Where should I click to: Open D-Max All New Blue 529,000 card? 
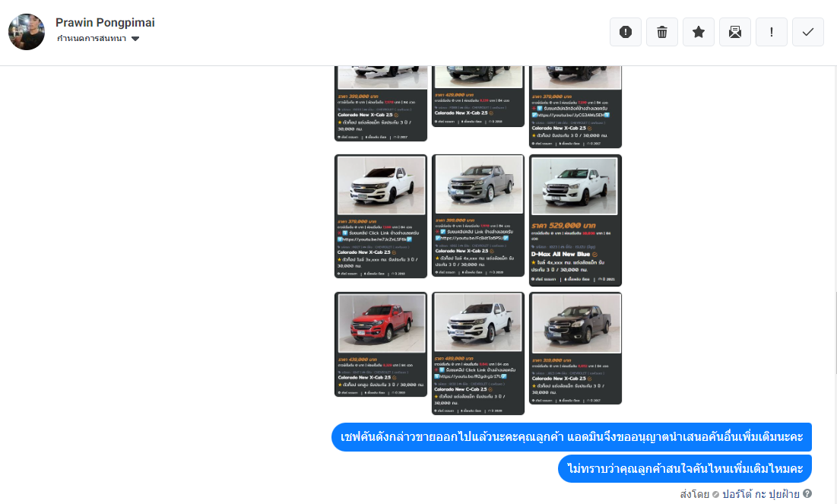pos(575,220)
